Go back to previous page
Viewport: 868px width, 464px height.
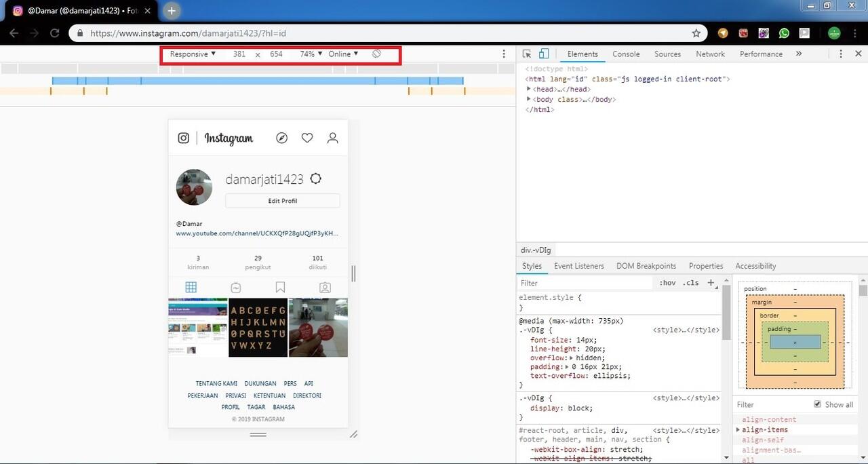[14, 33]
